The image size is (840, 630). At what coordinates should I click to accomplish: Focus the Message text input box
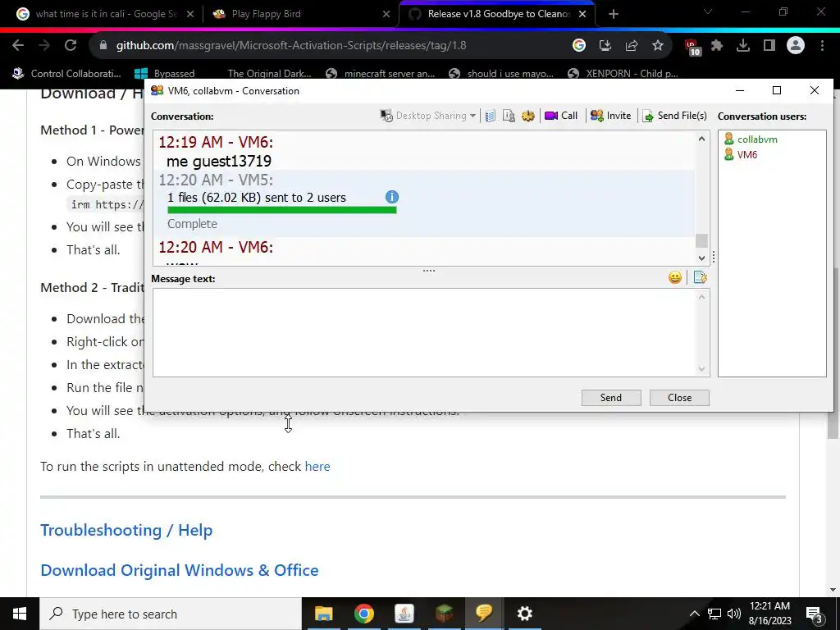[x=426, y=332]
